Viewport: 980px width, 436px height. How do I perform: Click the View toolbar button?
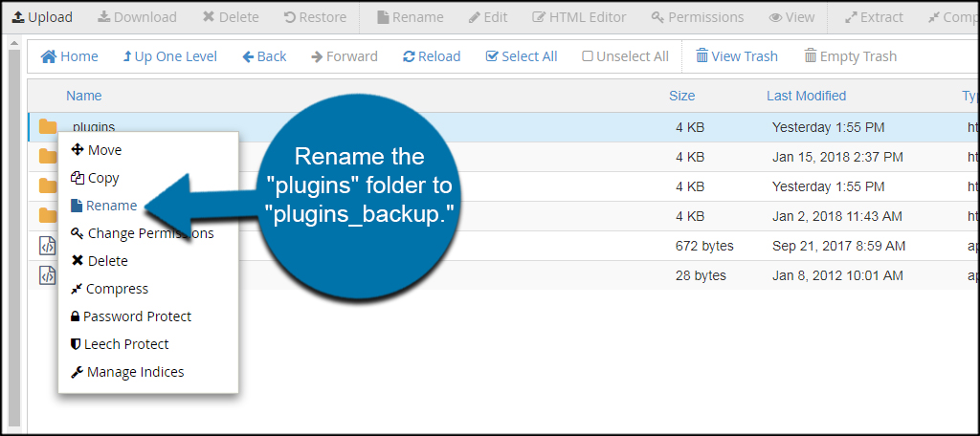[791, 17]
